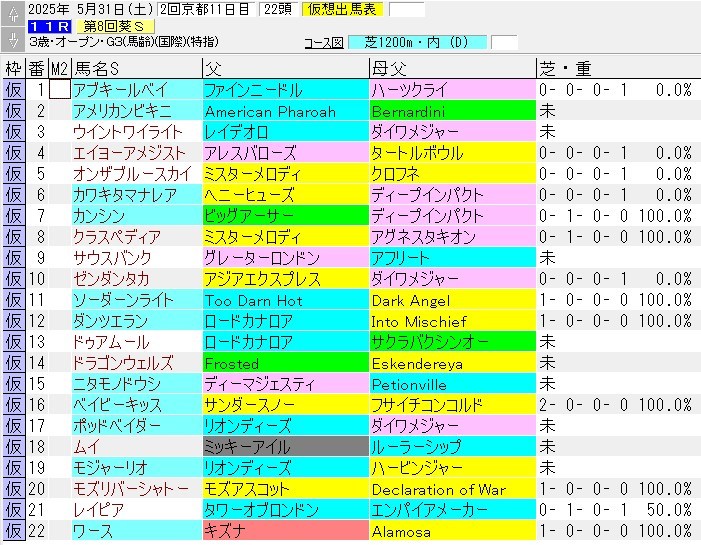Click the 22頭 runner count field
701x545 pixels.
point(278,9)
